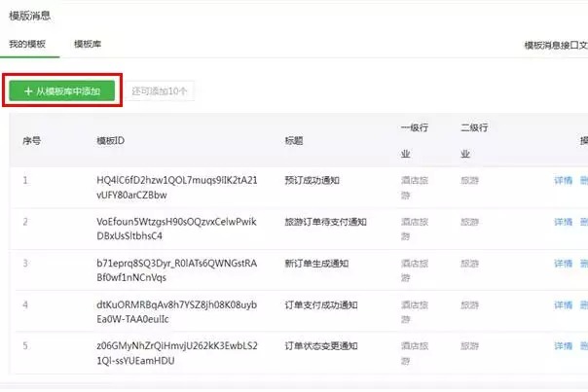Open the 模板库 tab
588x392 pixels.
89,45
